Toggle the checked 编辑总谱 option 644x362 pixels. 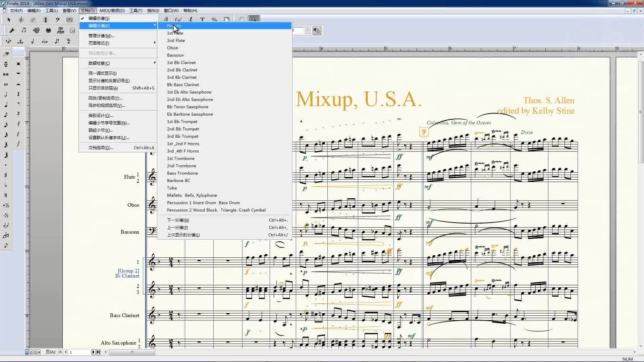click(x=99, y=18)
